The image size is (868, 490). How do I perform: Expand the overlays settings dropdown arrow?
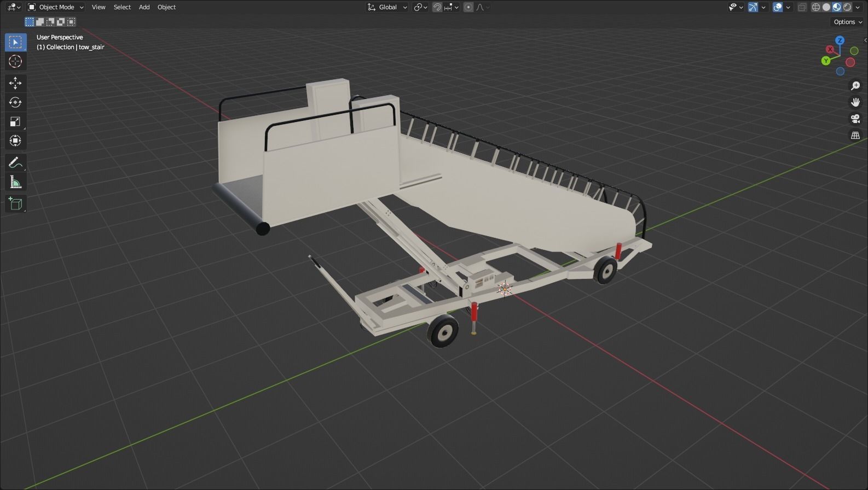tap(788, 7)
